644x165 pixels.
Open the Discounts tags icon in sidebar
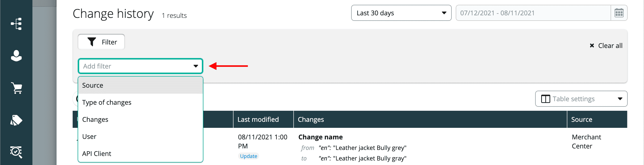[x=16, y=120]
